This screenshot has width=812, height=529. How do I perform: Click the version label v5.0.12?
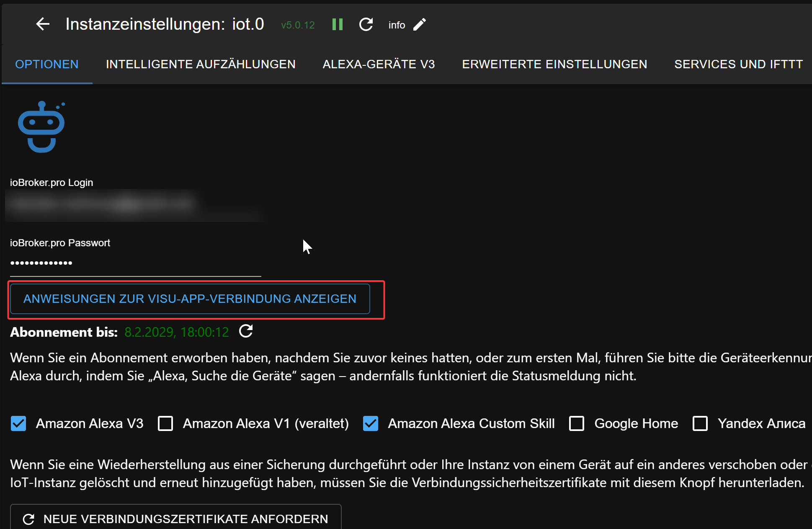(x=297, y=25)
